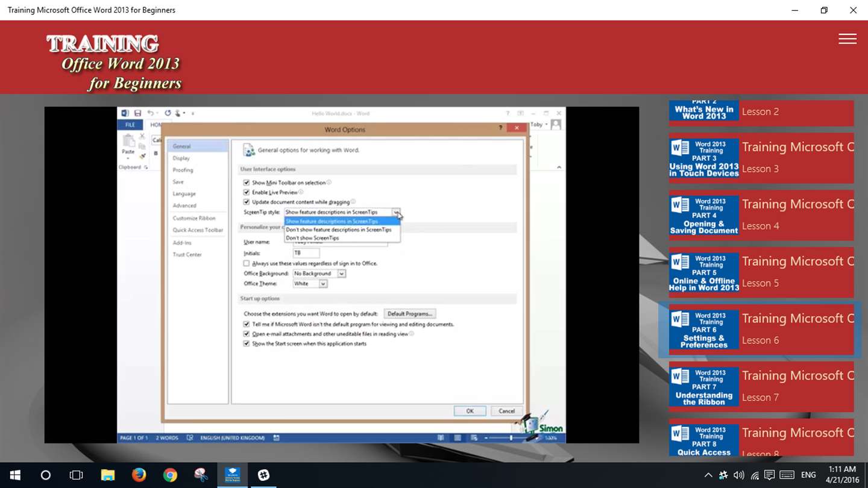Click the user account picture next to Toby
Viewport: 868px width, 488px height.
point(556,125)
